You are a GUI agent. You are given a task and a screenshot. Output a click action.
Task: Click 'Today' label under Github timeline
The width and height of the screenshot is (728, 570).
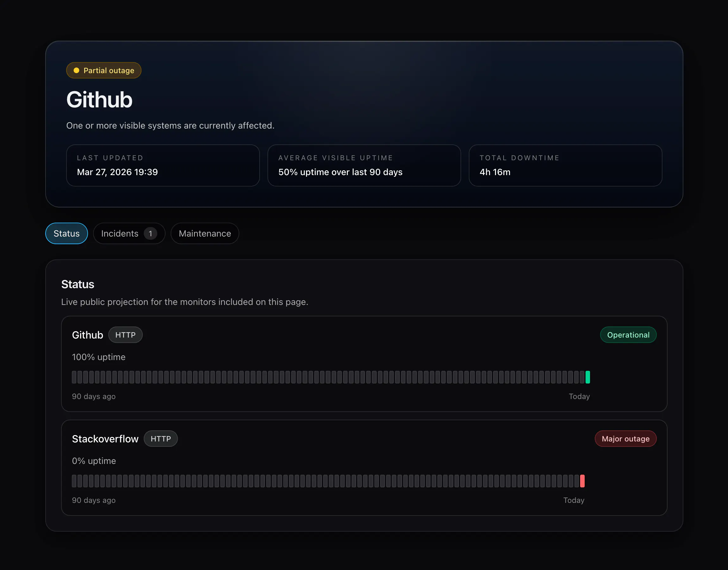click(579, 396)
